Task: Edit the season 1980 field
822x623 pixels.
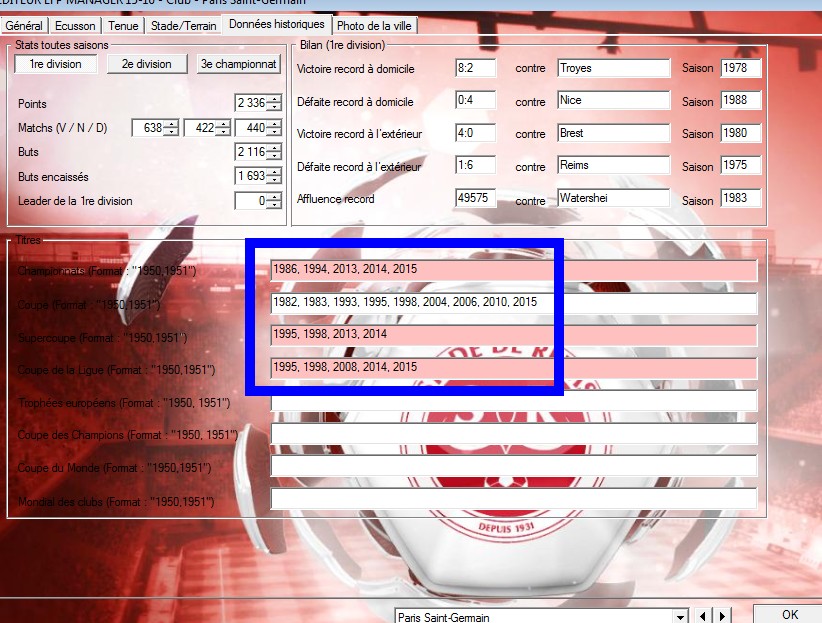Action: pyautogui.click(x=741, y=133)
